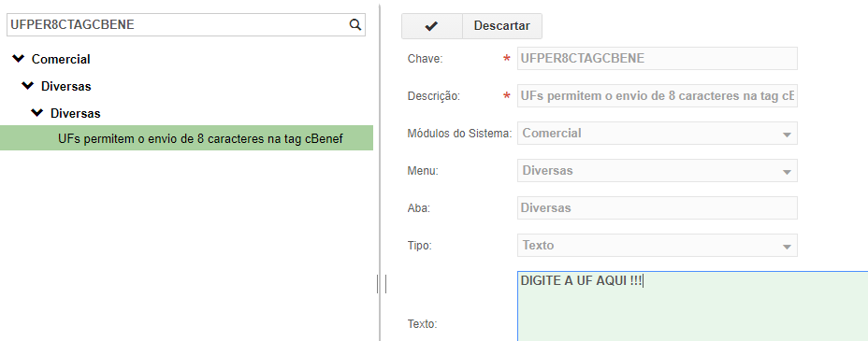Image resolution: width=868 pixels, height=341 pixels.
Task: Open the Tipo dropdown showing Texto
Action: (658, 245)
